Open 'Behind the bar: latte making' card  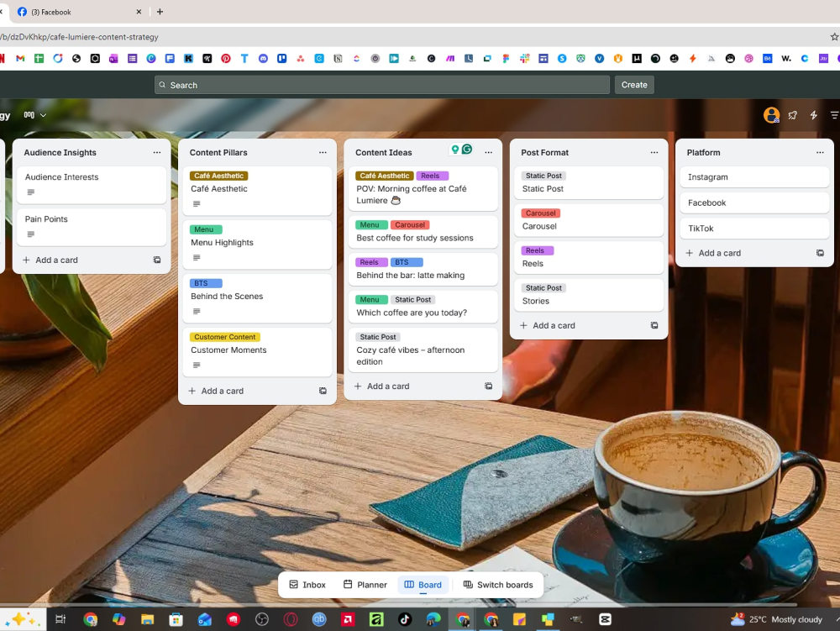point(423,270)
